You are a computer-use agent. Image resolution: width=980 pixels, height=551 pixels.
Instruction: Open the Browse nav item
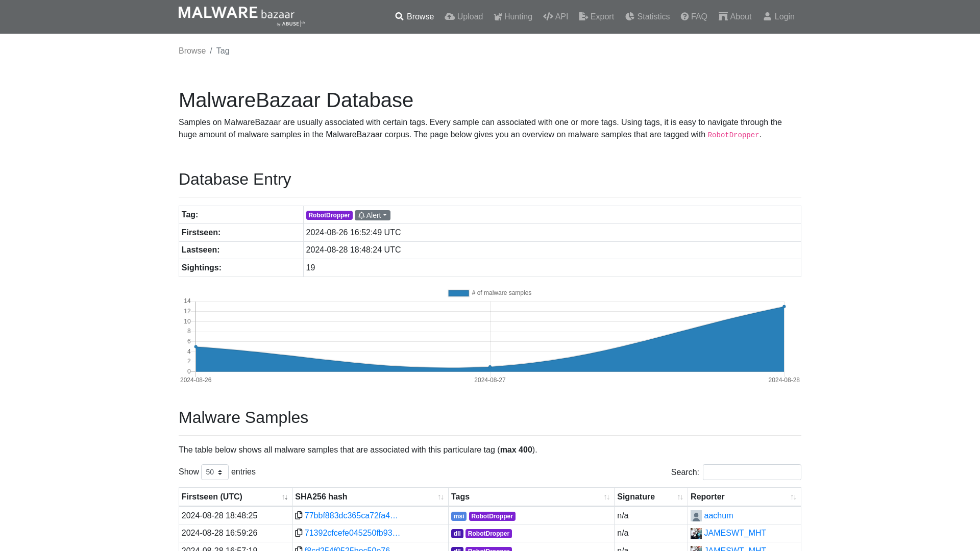pyautogui.click(x=414, y=17)
